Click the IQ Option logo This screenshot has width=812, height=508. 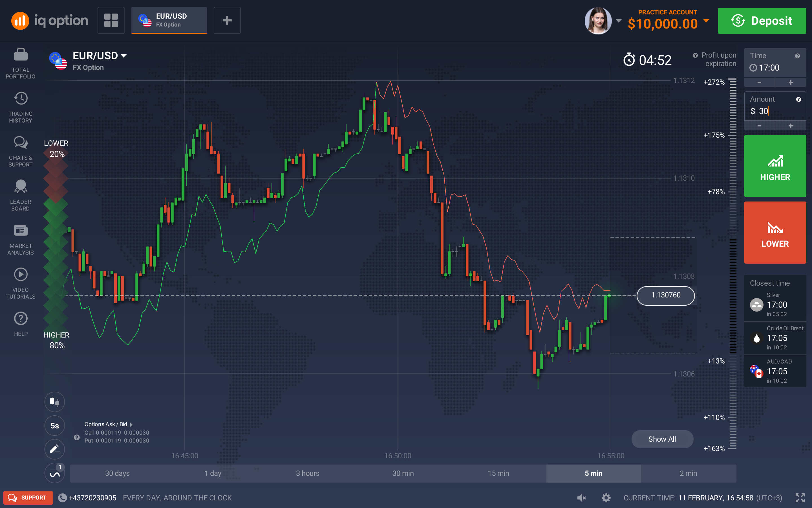point(50,21)
